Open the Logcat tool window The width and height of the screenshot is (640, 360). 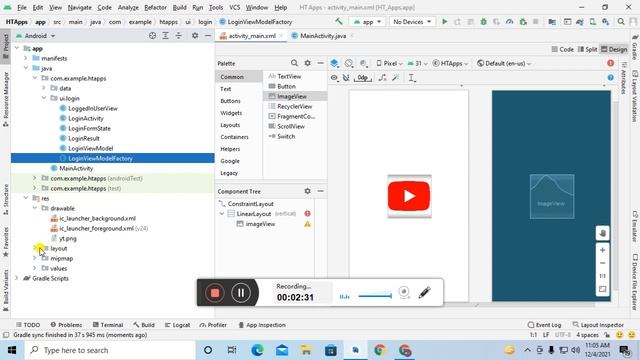[x=178, y=325]
